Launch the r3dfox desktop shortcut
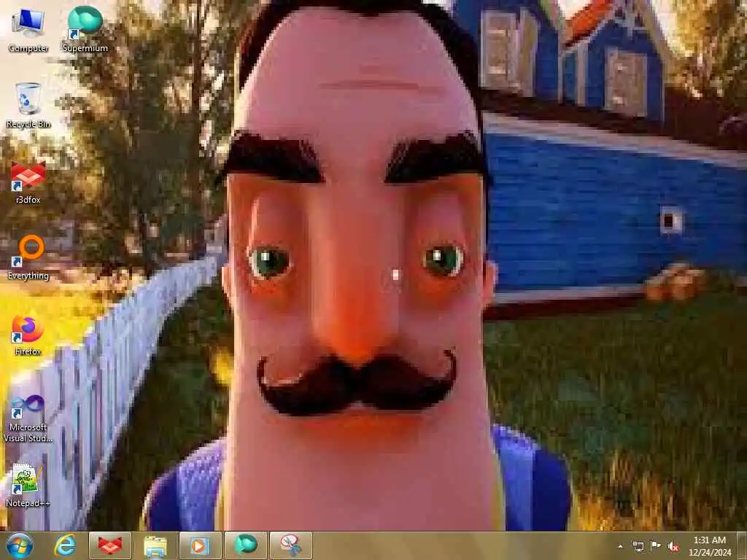The image size is (747, 560). point(28,182)
